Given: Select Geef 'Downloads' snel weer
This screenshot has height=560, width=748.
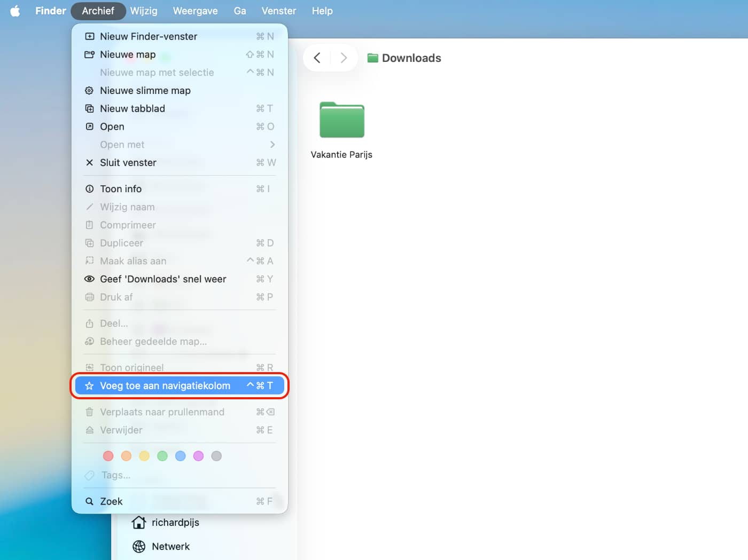Looking at the screenshot, I should [162, 279].
